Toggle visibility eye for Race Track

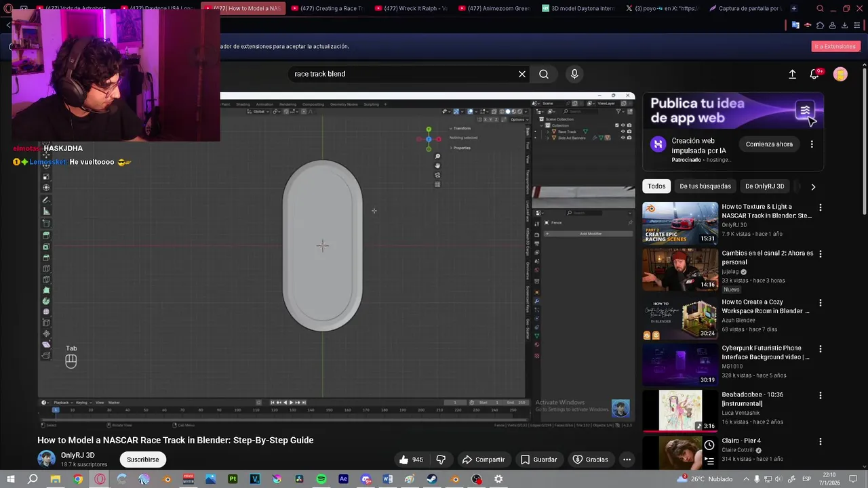623,131
